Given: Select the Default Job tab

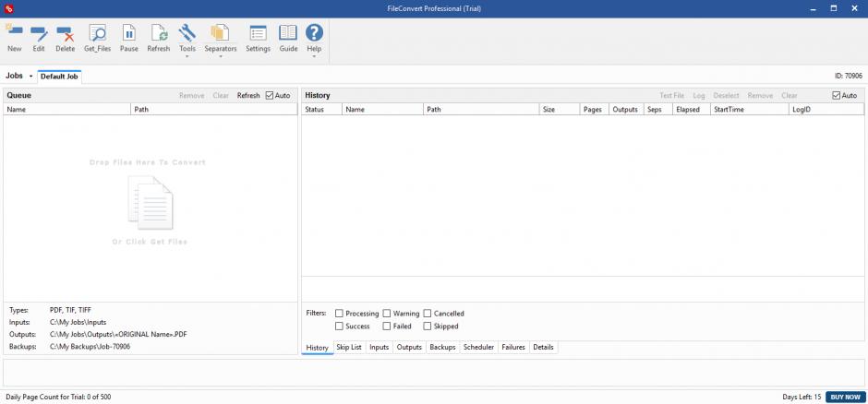Looking at the screenshot, I should [59, 77].
